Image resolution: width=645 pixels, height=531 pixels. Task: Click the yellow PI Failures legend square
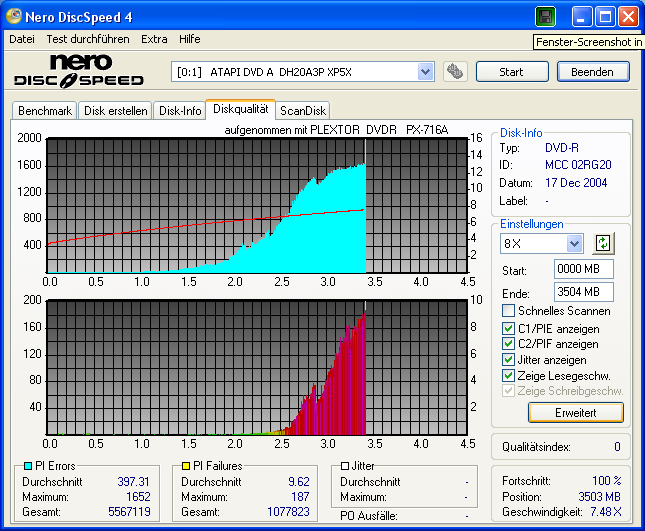click(x=185, y=466)
